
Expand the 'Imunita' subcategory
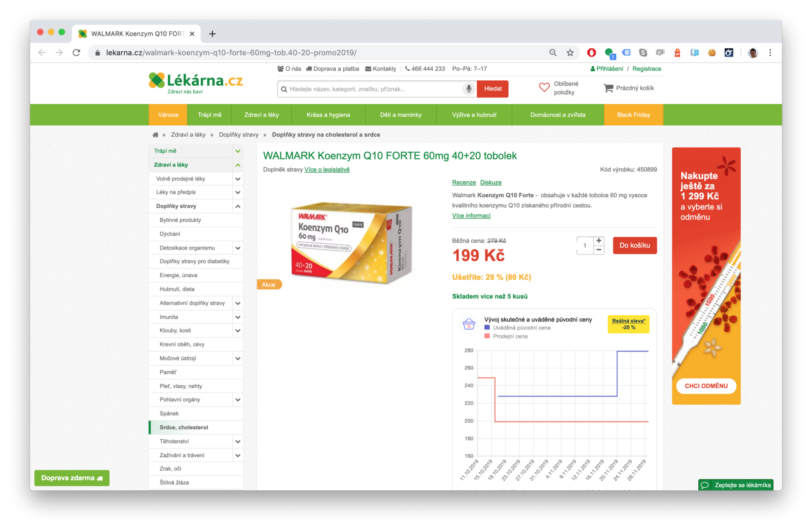pyautogui.click(x=238, y=317)
